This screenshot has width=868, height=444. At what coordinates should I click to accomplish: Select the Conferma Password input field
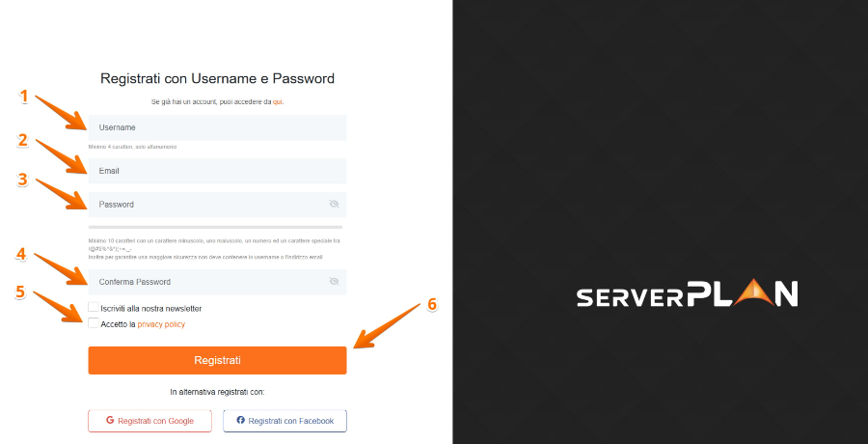point(206,282)
